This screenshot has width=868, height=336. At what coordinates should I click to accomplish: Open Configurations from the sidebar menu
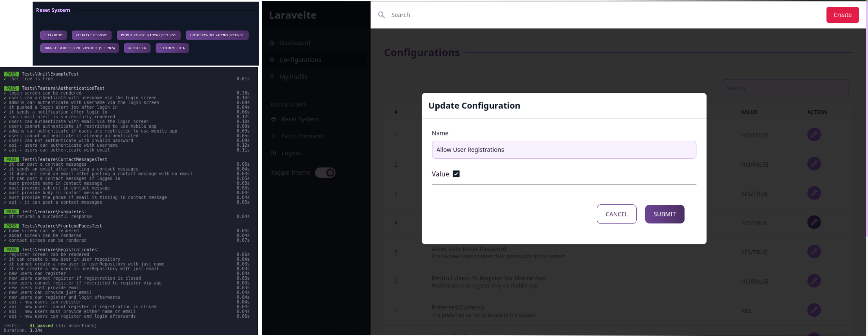(x=300, y=60)
